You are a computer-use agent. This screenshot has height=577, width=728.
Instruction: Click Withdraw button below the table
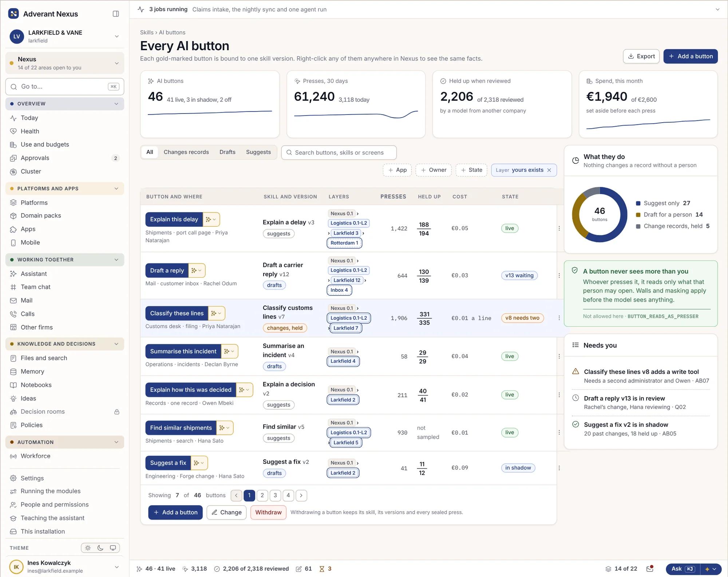click(268, 512)
